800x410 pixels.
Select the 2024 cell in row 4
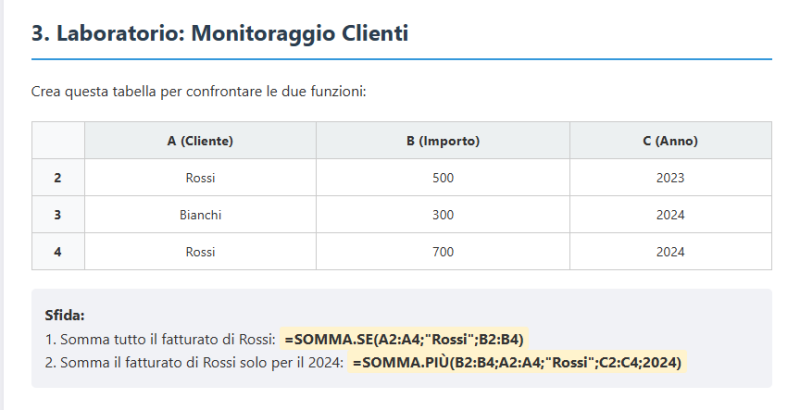tap(670, 252)
